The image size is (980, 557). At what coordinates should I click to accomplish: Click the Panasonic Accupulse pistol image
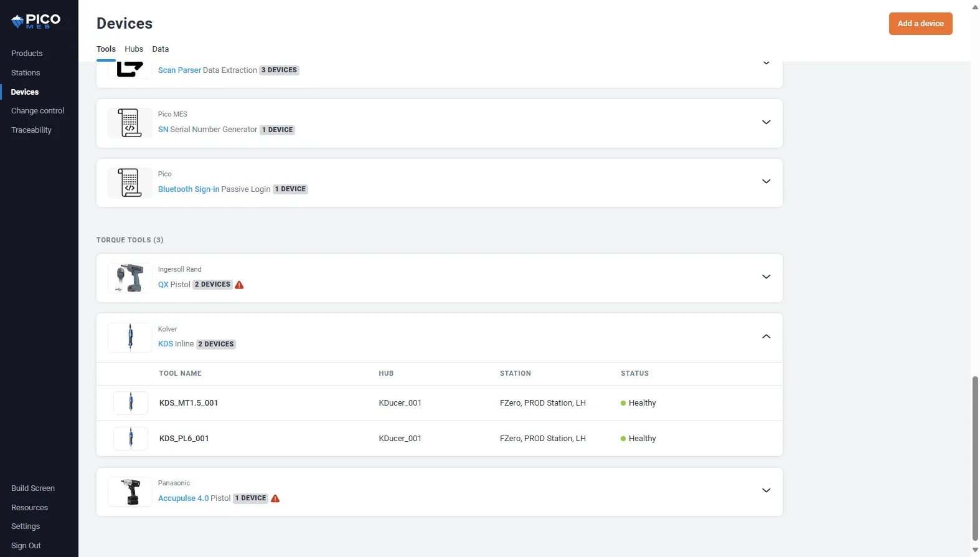[x=130, y=492]
